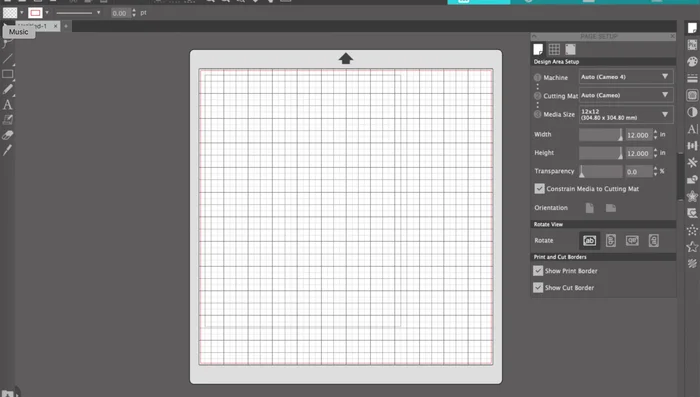Screen dimensions: 700x397
Task: Open the line color dropdown arrow
Action: tap(47, 13)
